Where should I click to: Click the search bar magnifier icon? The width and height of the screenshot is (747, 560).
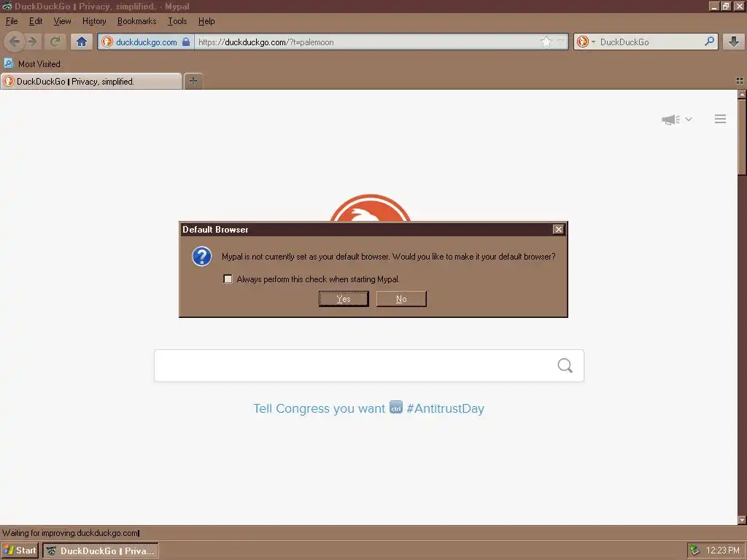pyautogui.click(x=709, y=42)
